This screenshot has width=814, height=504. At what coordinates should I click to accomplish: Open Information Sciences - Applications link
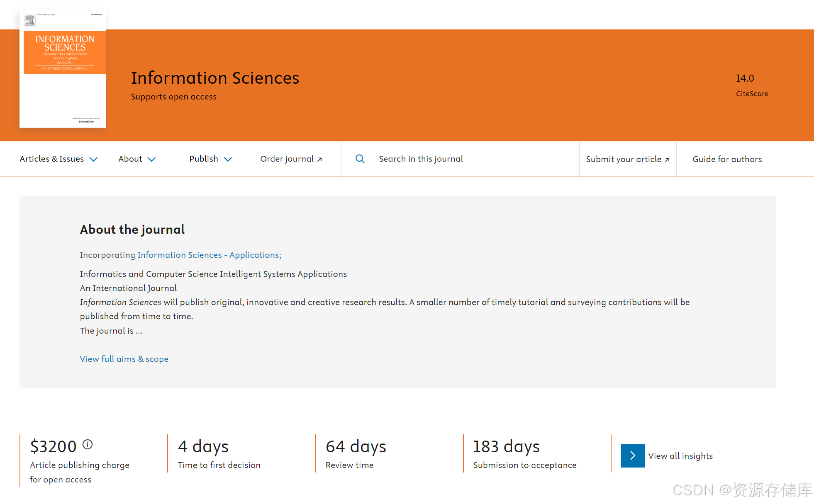[208, 255]
